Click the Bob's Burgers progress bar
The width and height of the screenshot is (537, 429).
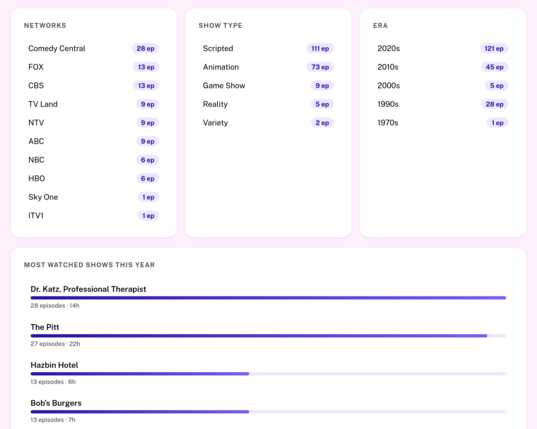pos(268,412)
